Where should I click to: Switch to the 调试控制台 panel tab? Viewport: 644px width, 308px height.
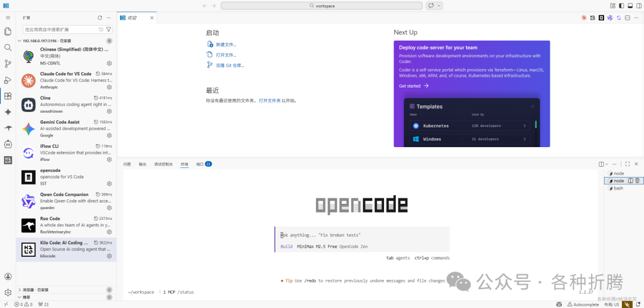163,164
